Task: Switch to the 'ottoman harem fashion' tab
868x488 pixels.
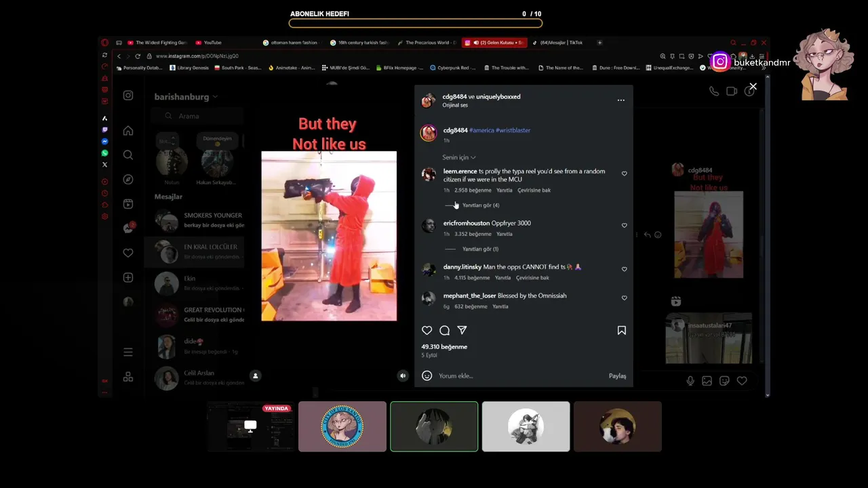Action: (x=292, y=43)
